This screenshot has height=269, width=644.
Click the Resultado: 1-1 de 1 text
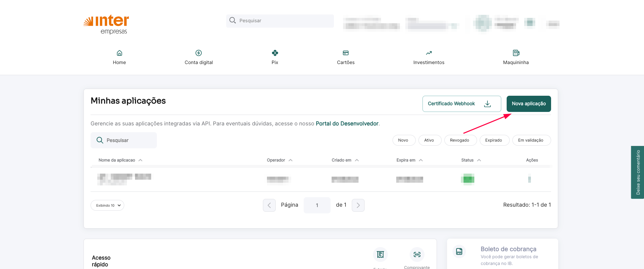(x=527, y=205)
